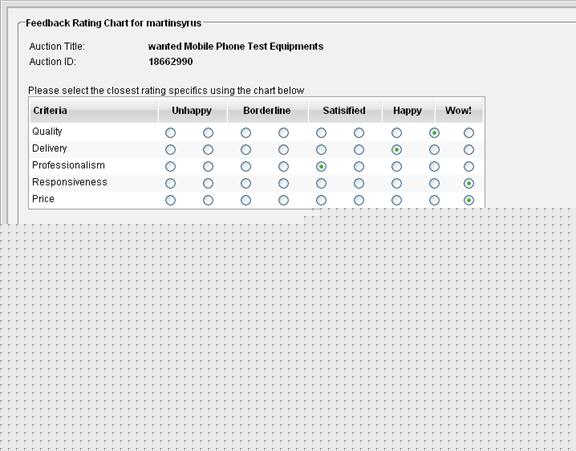Viewport: 576px width, 451px height.
Task: Select the lower Happy rating for Quality
Action: (396, 133)
